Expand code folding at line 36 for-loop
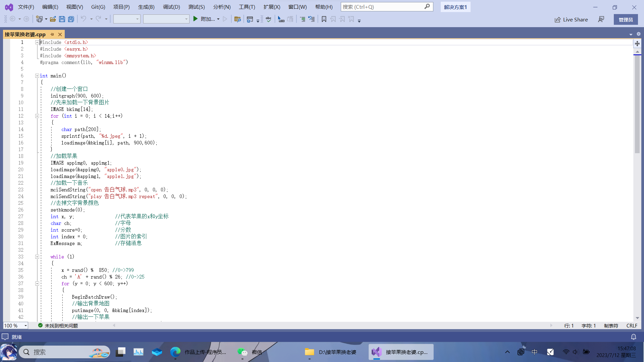This screenshot has width=644, height=362. (37, 283)
